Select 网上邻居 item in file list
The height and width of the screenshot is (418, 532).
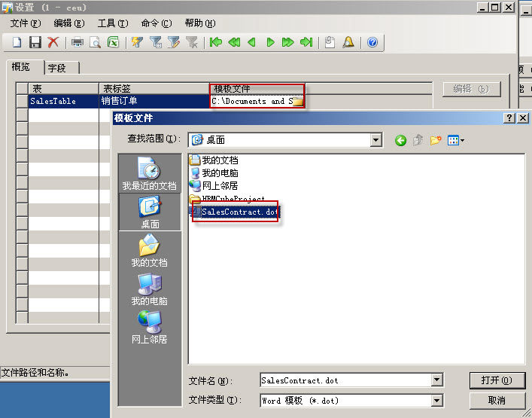click(214, 186)
